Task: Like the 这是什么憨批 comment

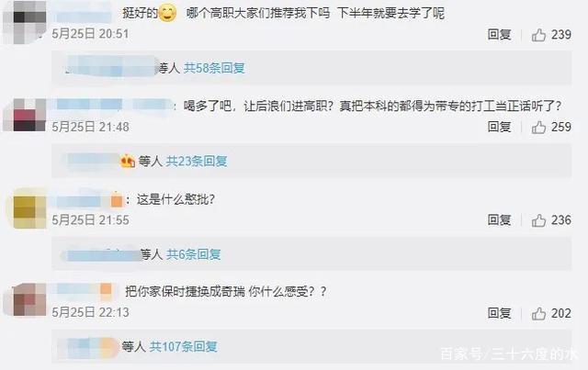Action: pos(538,220)
